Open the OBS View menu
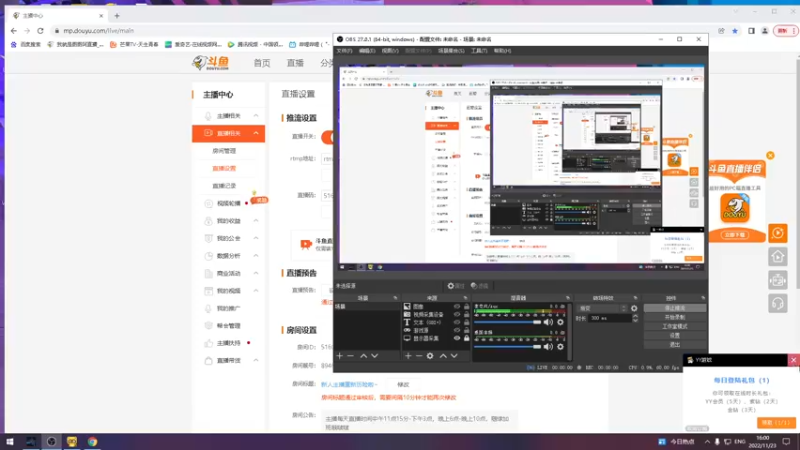This screenshot has height=450, width=800. coord(390,51)
